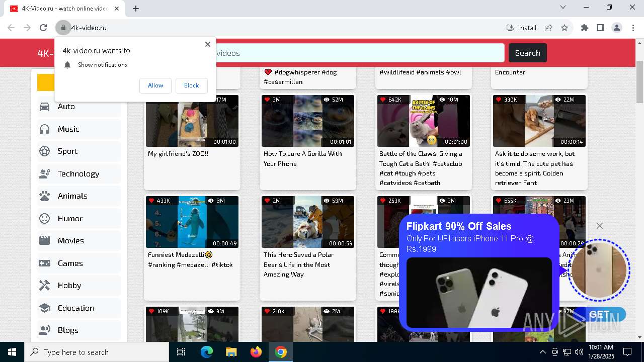Open My girlfriend's ZOO video thumbnail
This screenshot has height=362, width=644.
tap(192, 121)
